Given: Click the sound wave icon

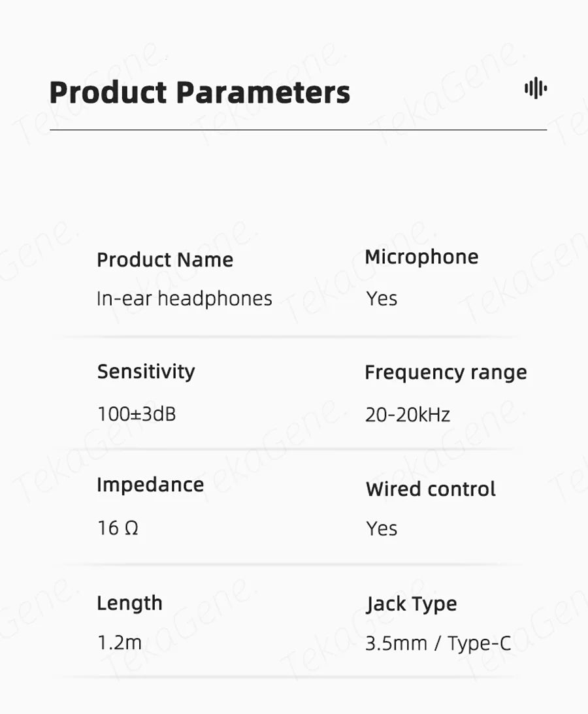Looking at the screenshot, I should tap(536, 88).
